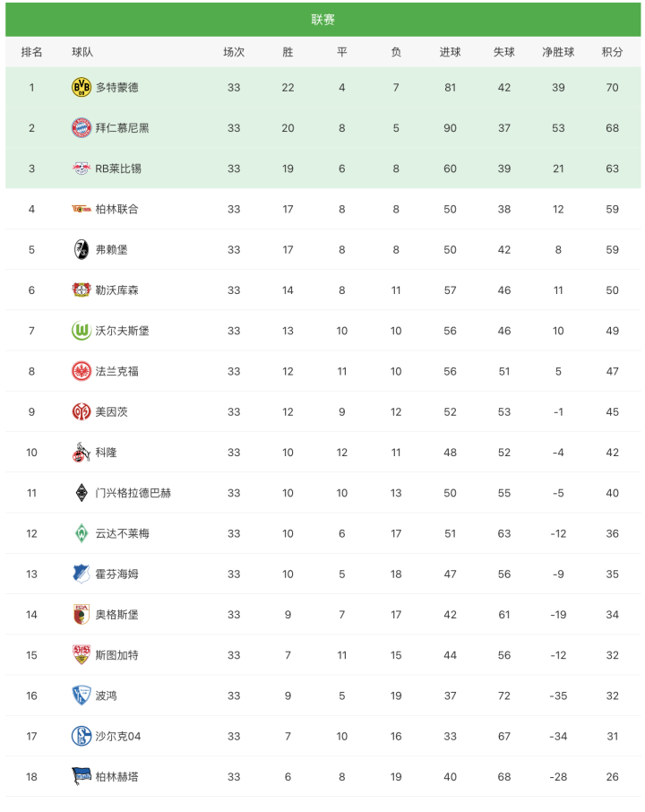The image size is (645, 812).
Task: Click the Eintracht Frankfurt eagle crest
Action: [82, 371]
